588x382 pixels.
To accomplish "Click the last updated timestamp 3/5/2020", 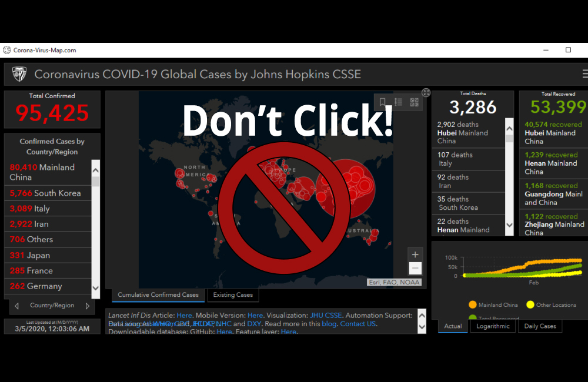I will pos(52,329).
